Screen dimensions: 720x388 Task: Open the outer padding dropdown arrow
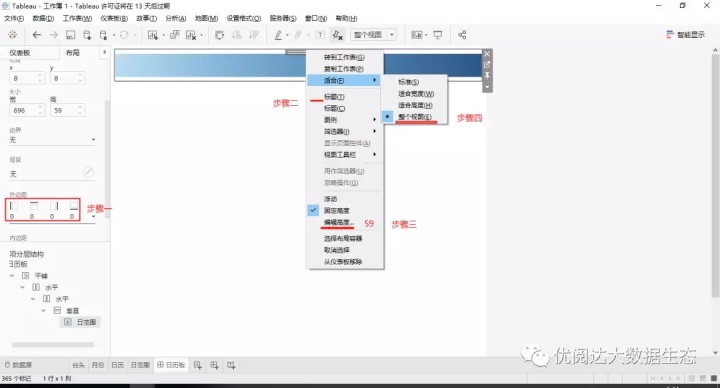click(x=94, y=216)
